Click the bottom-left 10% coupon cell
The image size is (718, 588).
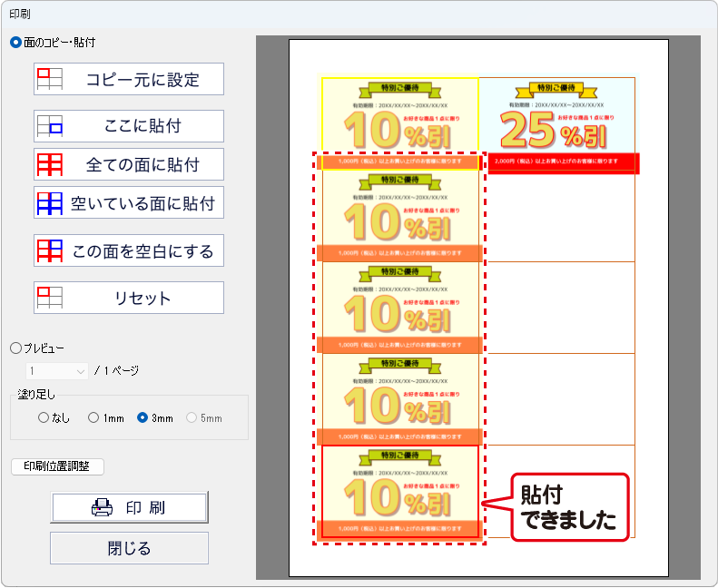pos(400,490)
